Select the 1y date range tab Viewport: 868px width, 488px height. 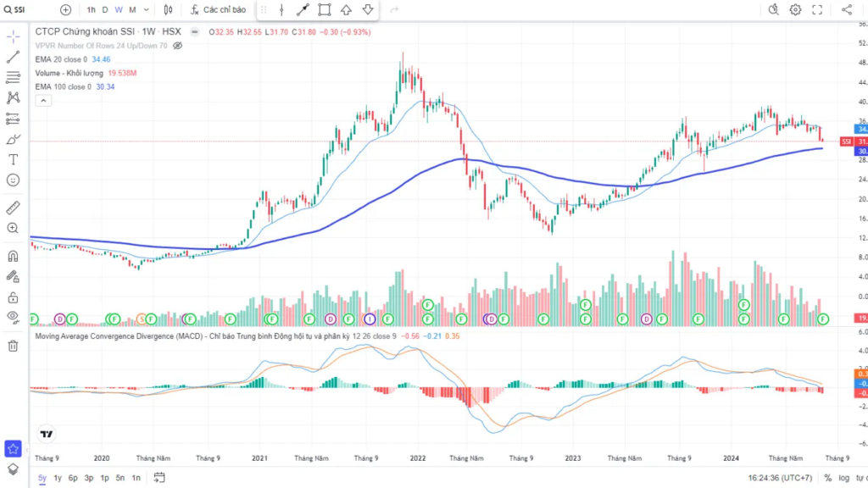tap(58, 478)
